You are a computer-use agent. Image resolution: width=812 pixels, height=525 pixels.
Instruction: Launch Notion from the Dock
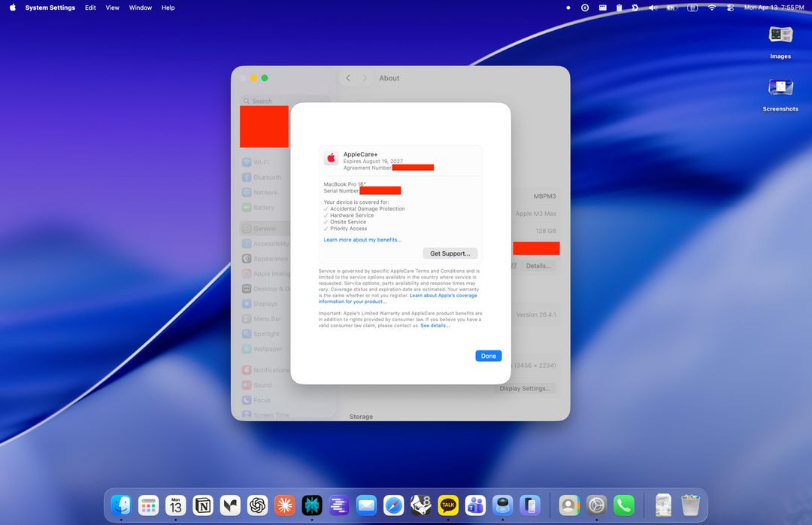(203, 505)
